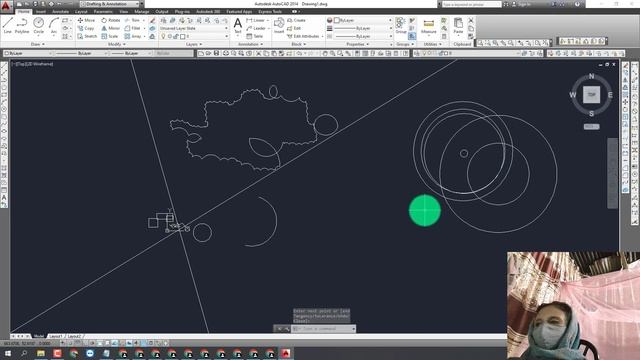
Task: Open the Home ribbon tab
Action: [x=23, y=11]
